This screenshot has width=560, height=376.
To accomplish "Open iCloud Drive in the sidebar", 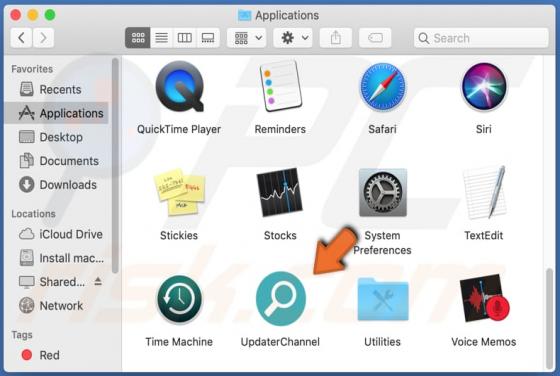I will tap(56, 234).
